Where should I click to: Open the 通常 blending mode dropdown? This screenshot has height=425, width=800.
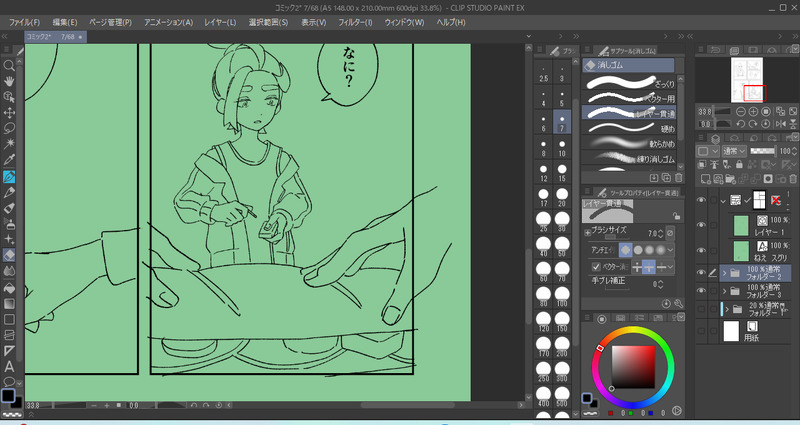(734, 151)
